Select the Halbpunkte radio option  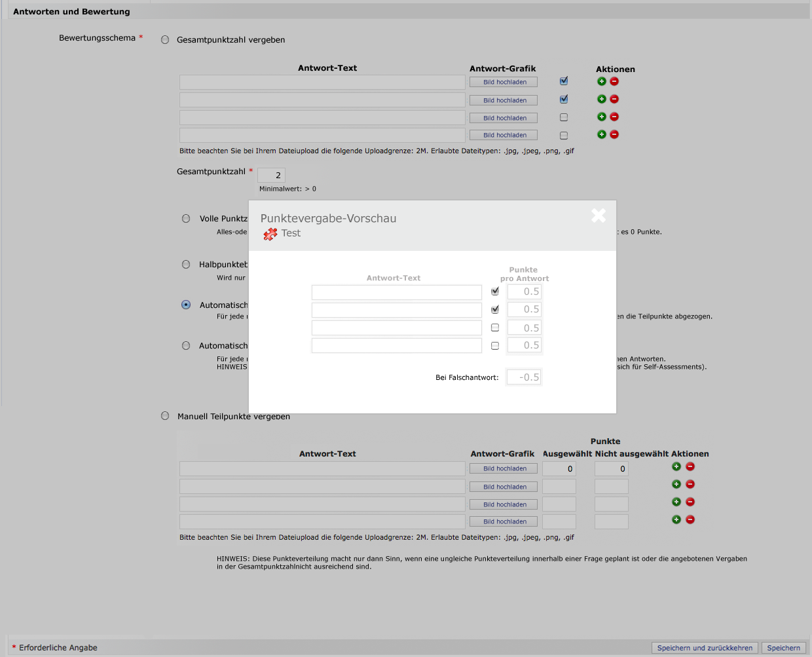click(186, 265)
